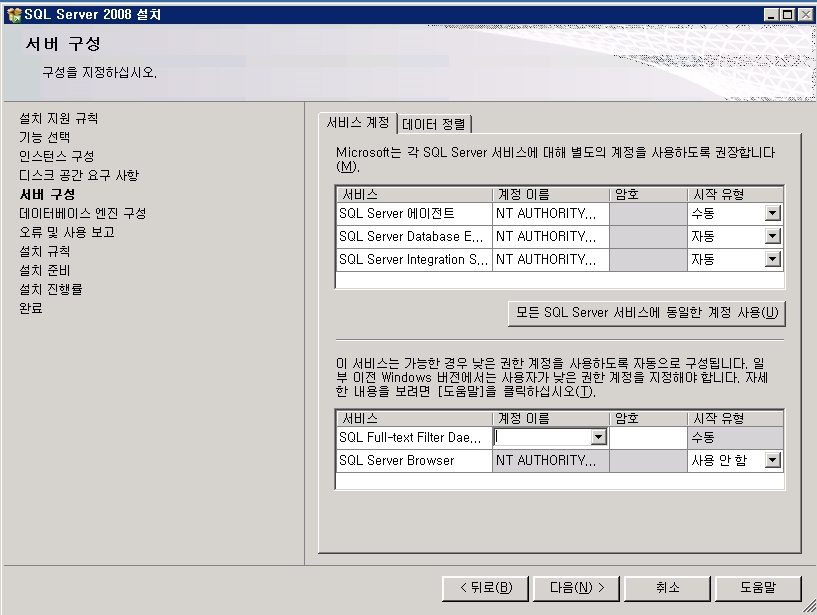Select 완료 step in sidebar
817x615 pixels.
[31, 308]
